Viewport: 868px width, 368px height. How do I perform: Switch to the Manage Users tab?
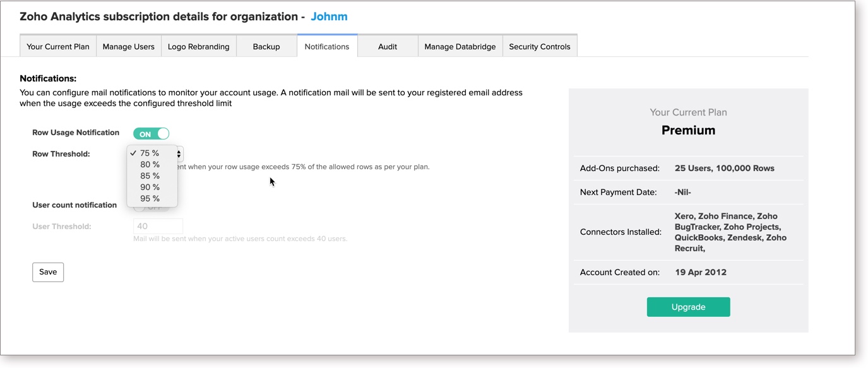pos(128,47)
